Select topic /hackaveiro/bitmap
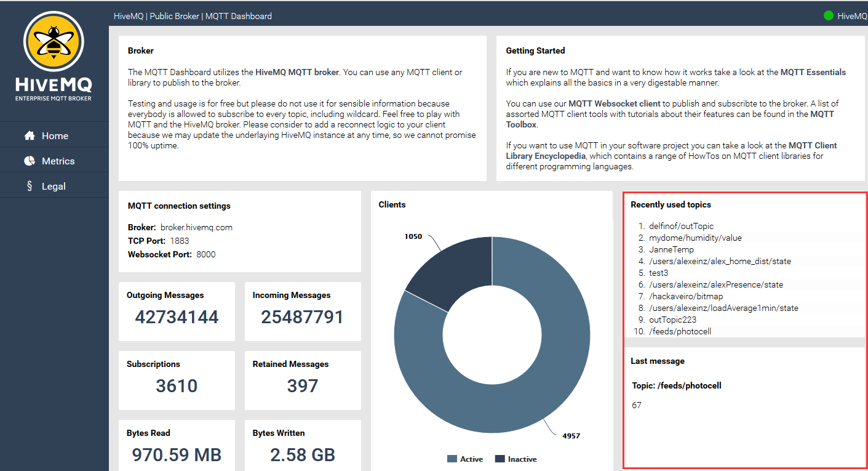Screen dimensions: 868x471 tap(686, 296)
